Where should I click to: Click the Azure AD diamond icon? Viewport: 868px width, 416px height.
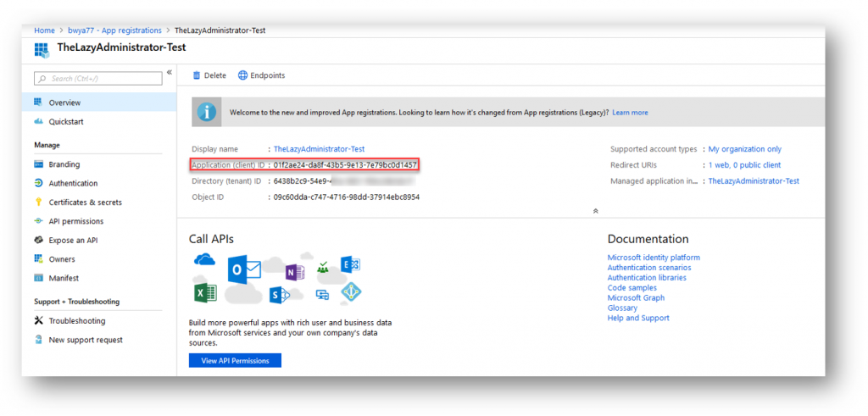pyautogui.click(x=351, y=292)
